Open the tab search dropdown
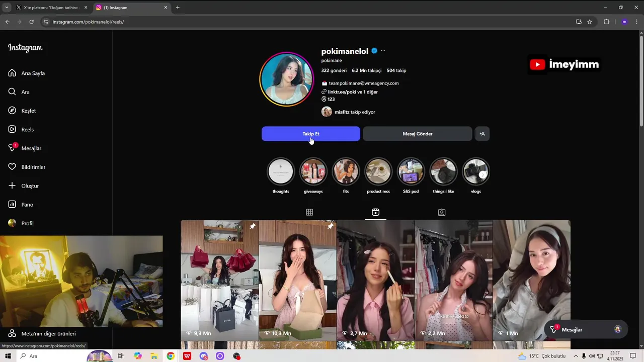Screen dimensions: 644x362 point(6,8)
